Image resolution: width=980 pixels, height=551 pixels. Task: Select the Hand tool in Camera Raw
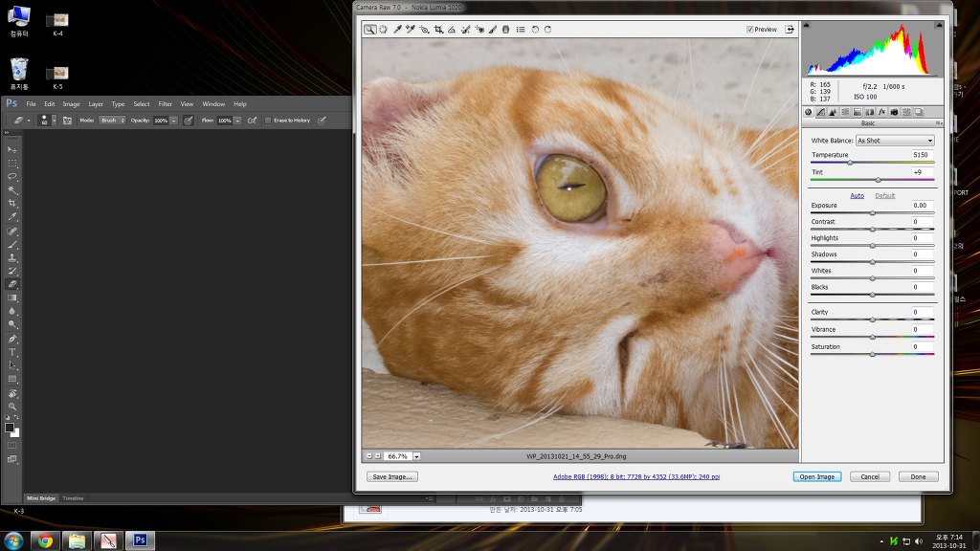point(383,30)
